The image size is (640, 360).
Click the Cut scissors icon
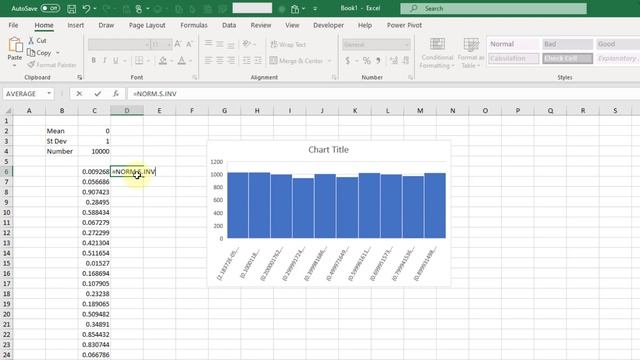(x=31, y=40)
